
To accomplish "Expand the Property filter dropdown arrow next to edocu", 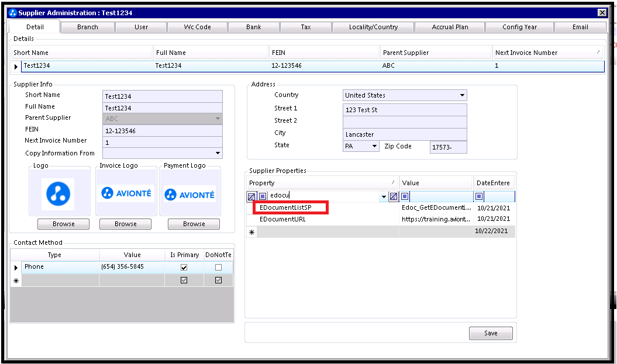I will [384, 196].
